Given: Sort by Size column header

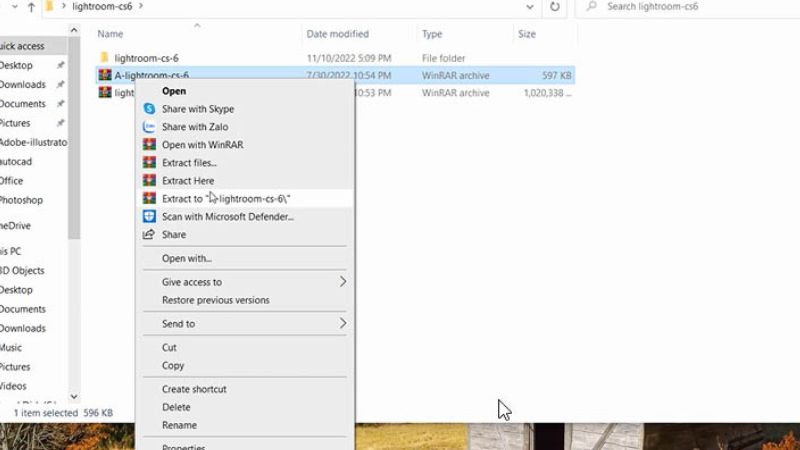Looking at the screenshot, I should pos(527,34).
